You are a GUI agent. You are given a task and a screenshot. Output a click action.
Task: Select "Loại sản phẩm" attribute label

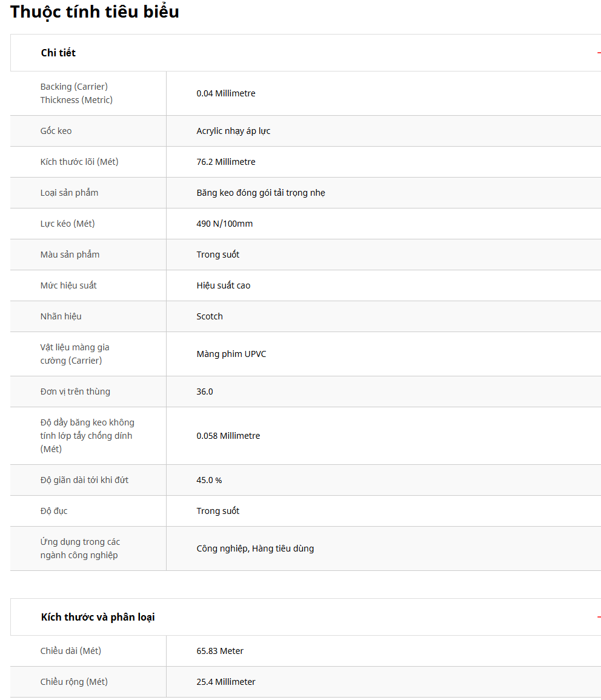(69, 193)
